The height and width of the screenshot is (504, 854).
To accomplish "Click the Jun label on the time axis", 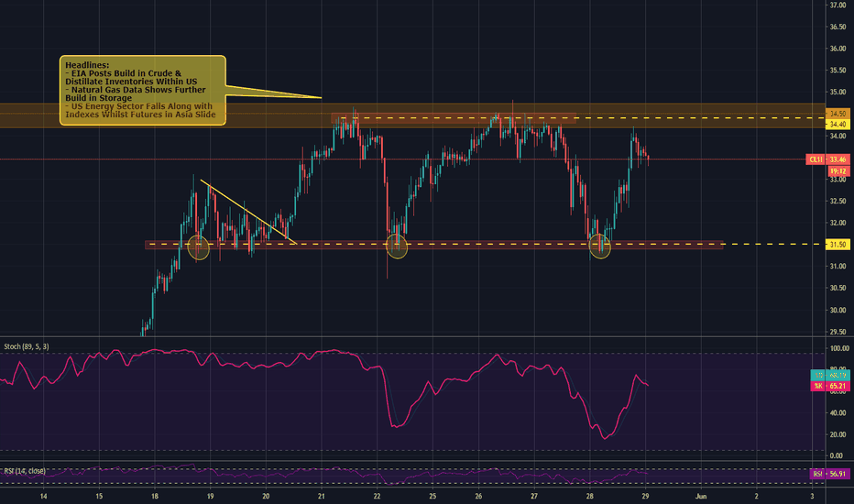I will click(701, 497).
